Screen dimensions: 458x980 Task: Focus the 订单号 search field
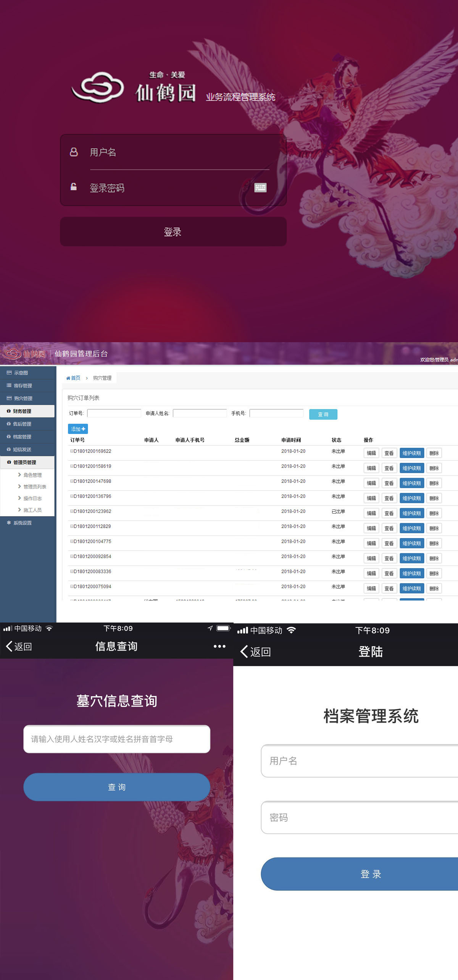114,413
